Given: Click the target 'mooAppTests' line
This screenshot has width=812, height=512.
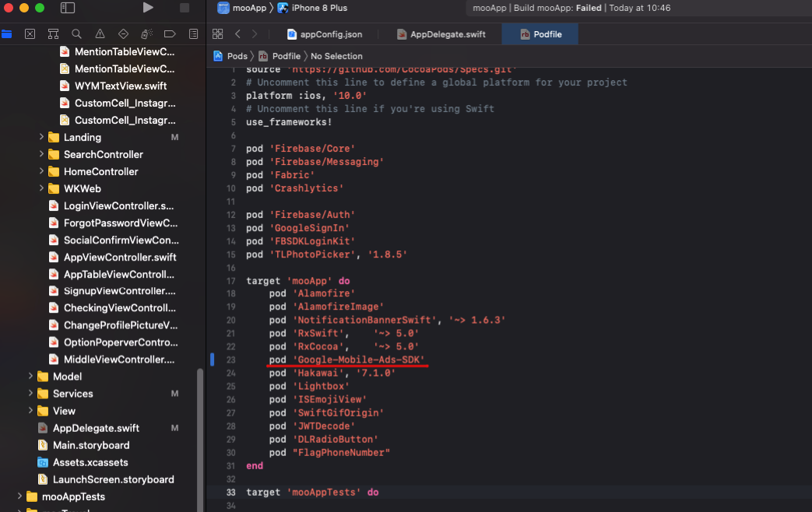Looking at the screenshot, I should click(x=312, y=493).
